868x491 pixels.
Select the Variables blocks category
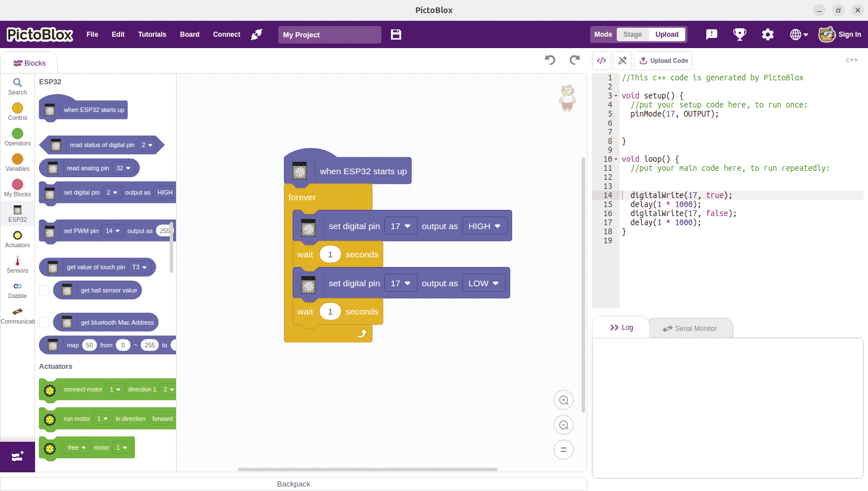pos(18,162)
